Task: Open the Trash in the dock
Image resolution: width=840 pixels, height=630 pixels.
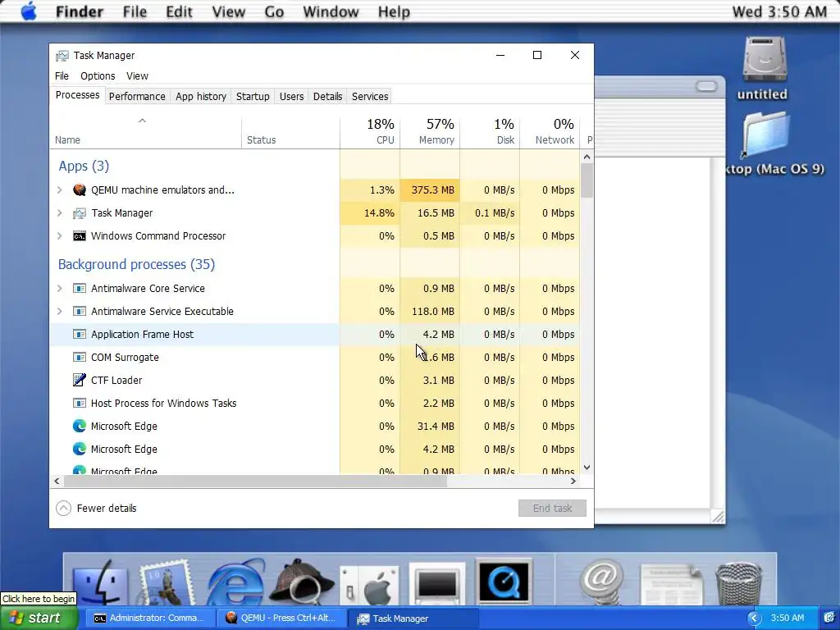Action: [x=739, y=584]
